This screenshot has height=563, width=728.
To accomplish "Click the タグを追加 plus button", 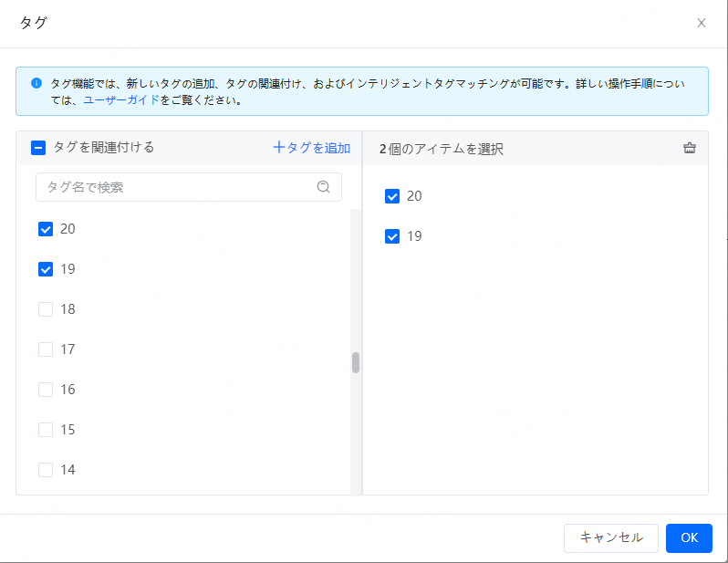I will tap(311, 148).
